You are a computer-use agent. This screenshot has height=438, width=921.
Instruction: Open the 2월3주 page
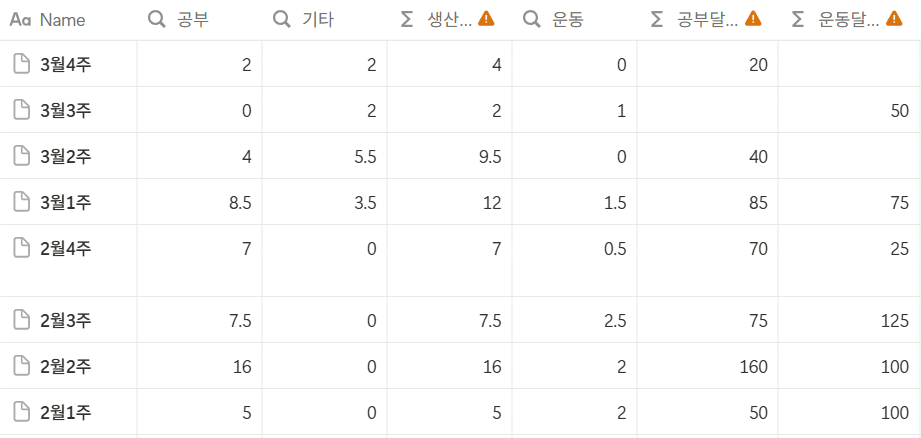[x=66, y=321]
